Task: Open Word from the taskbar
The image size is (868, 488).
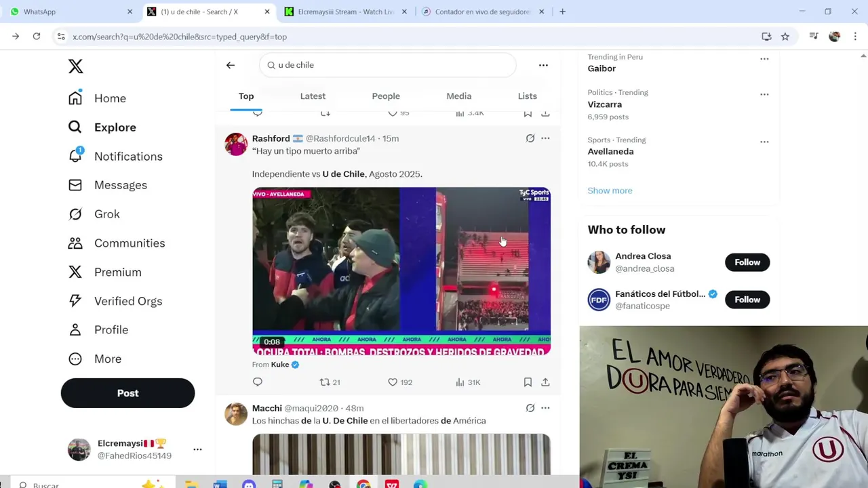Action: (x=220, y=484)
